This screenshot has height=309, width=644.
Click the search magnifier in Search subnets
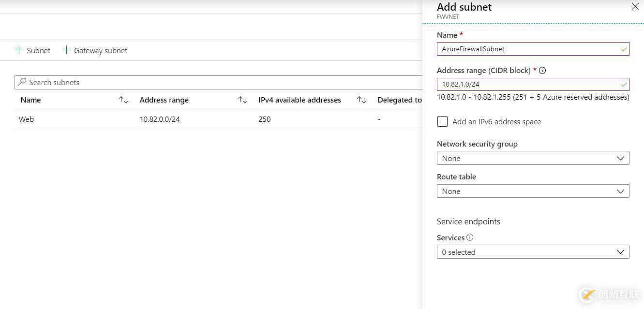(22, 82)
